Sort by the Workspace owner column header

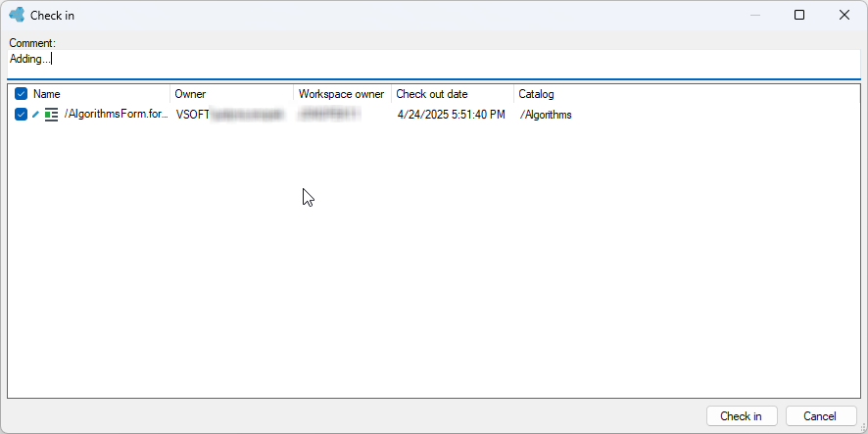click(342, 94)
